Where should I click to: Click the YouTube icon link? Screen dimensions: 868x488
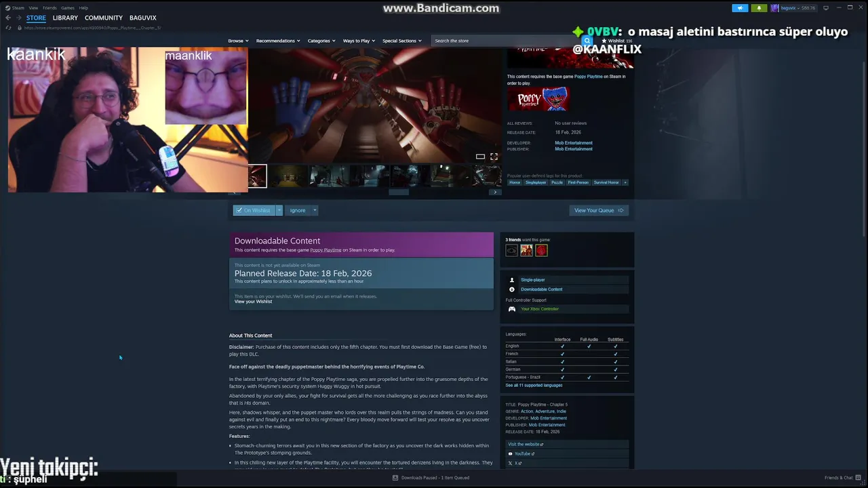tap(511, 454)
